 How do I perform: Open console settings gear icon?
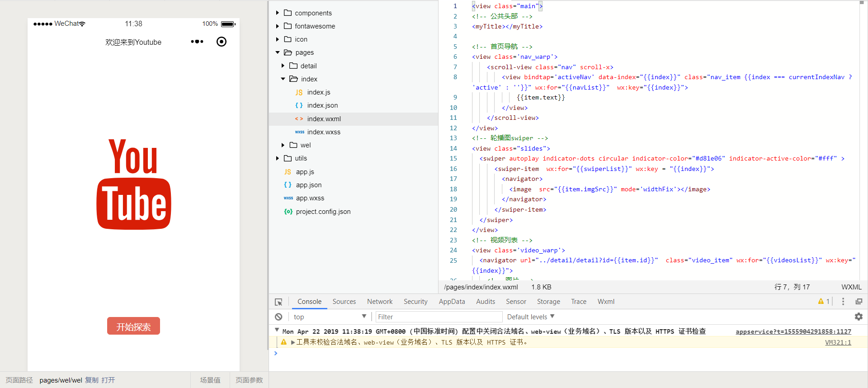[859, 317]
